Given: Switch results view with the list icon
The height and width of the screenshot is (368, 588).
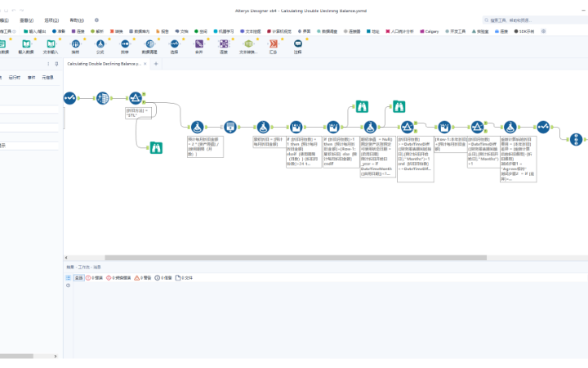Looking at the screenshot, I should coord(69,278).
